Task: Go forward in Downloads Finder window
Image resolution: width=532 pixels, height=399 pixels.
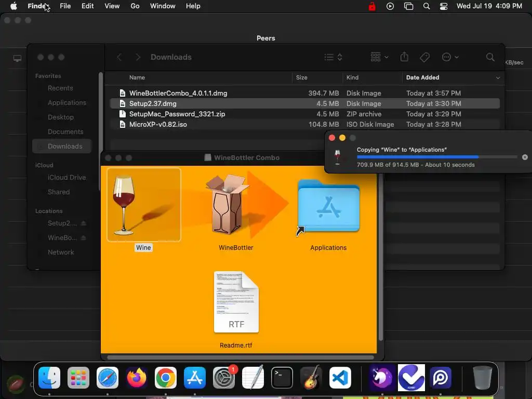Action: pos(138,57)
